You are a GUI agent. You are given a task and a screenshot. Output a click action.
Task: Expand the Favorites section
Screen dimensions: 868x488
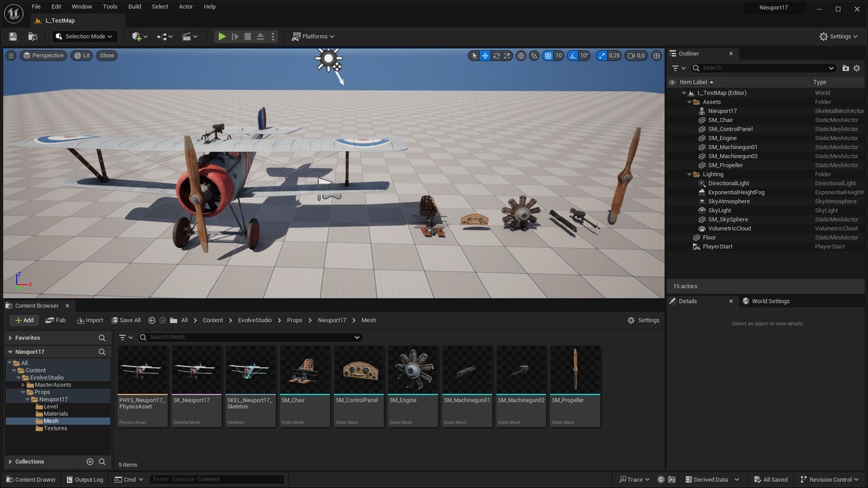[11, 338]
